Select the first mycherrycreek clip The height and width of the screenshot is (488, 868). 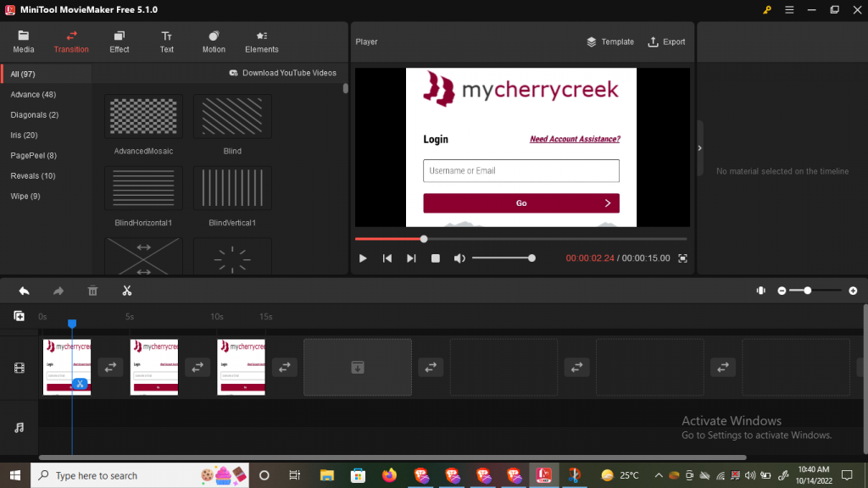[67, 368]
